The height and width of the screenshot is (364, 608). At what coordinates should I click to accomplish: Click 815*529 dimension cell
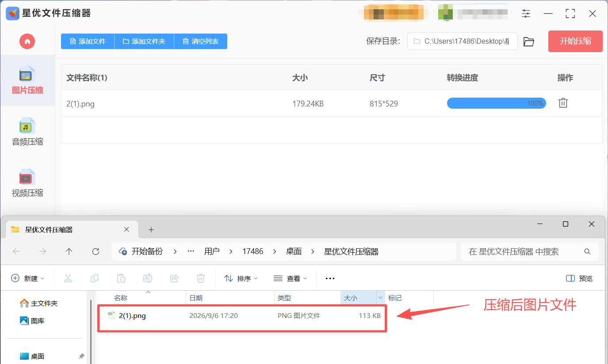(384, 104)
